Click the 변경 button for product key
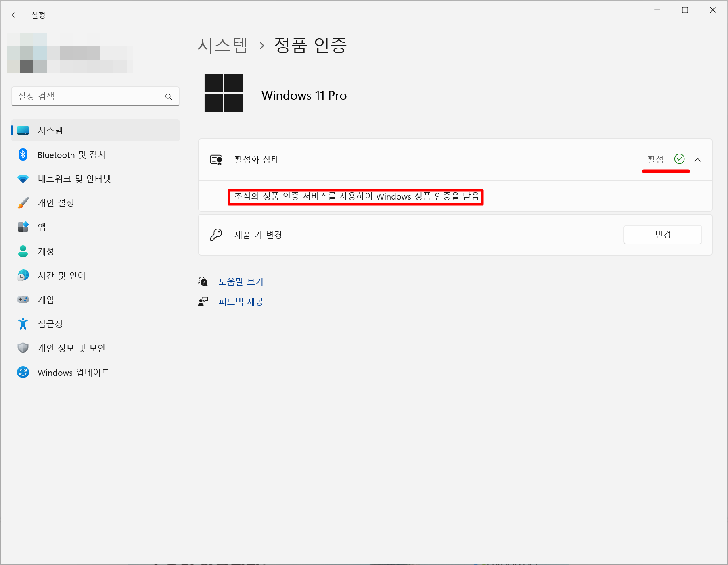728x565 pixels. coord(663,234)
